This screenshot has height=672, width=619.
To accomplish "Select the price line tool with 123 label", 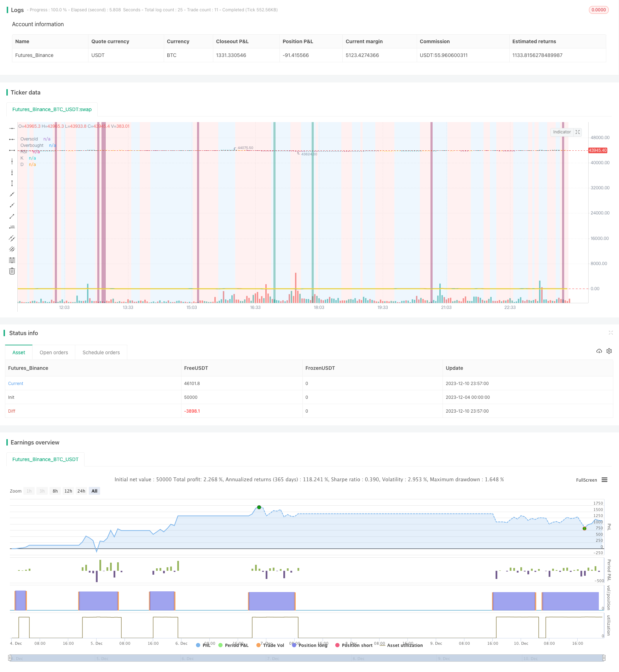I will click(x=12, y=227).
